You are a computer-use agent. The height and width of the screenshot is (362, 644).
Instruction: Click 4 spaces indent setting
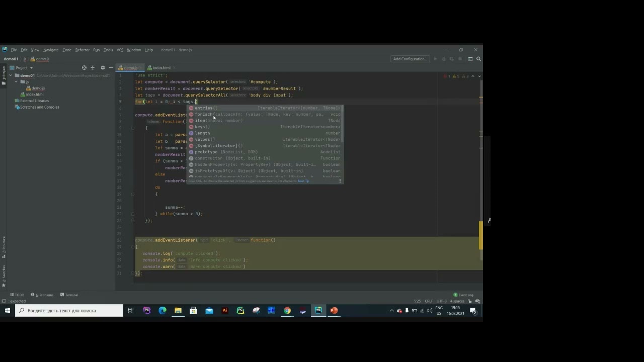457,301
